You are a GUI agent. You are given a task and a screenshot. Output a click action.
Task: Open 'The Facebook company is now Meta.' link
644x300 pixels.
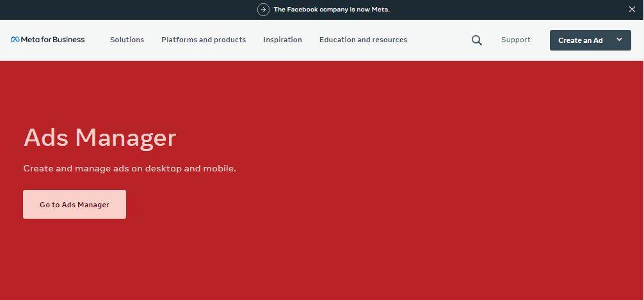tap(332, 10)
